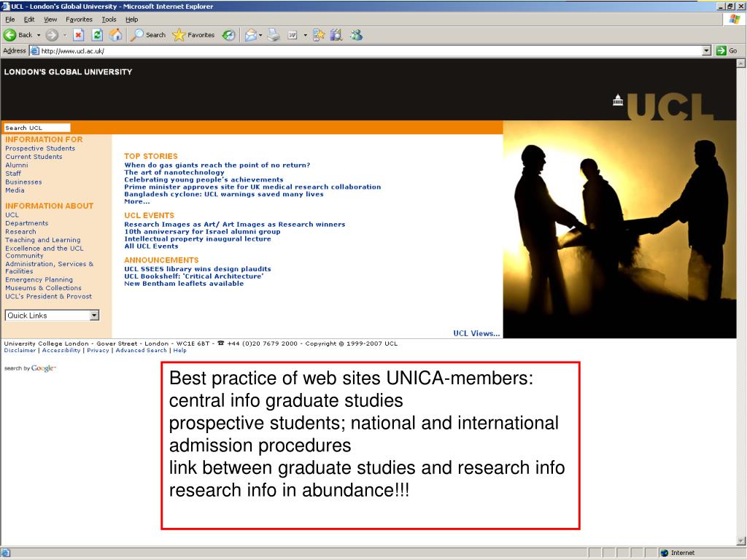Open the Favorites menu
747x560 pixels.
click(79, 20)
